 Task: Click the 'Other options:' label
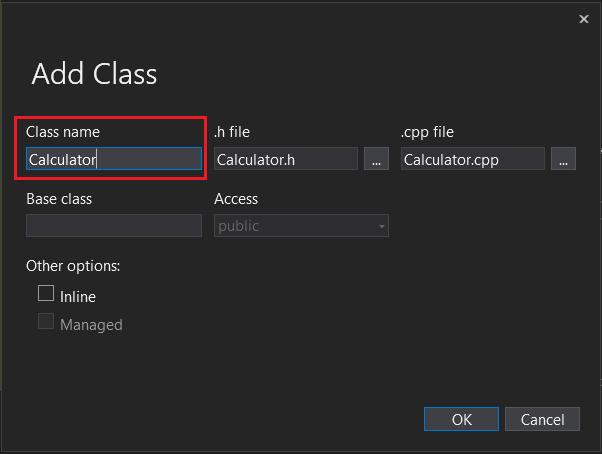pos(73,266)
